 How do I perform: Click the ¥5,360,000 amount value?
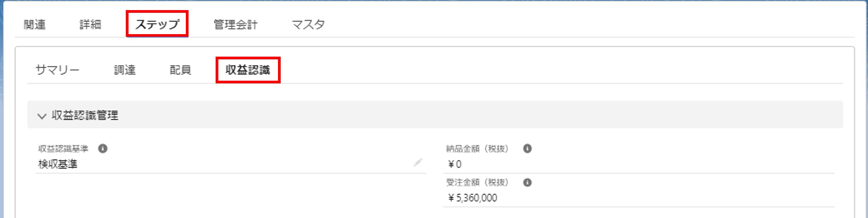coord(473,198)
